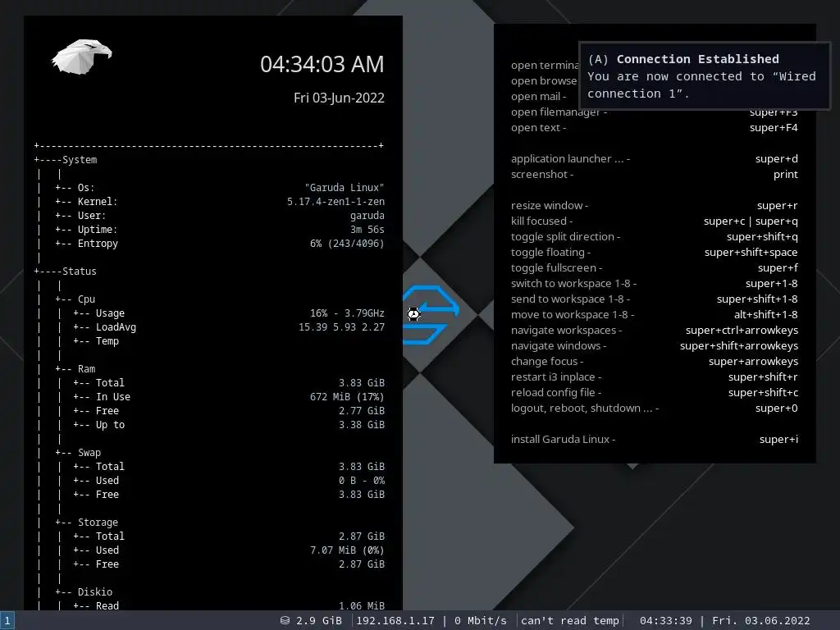Click the "logout, reboot, shutdown" line
Image resolution: width=840 pixels, height=630 pixels.
[585, 408]
